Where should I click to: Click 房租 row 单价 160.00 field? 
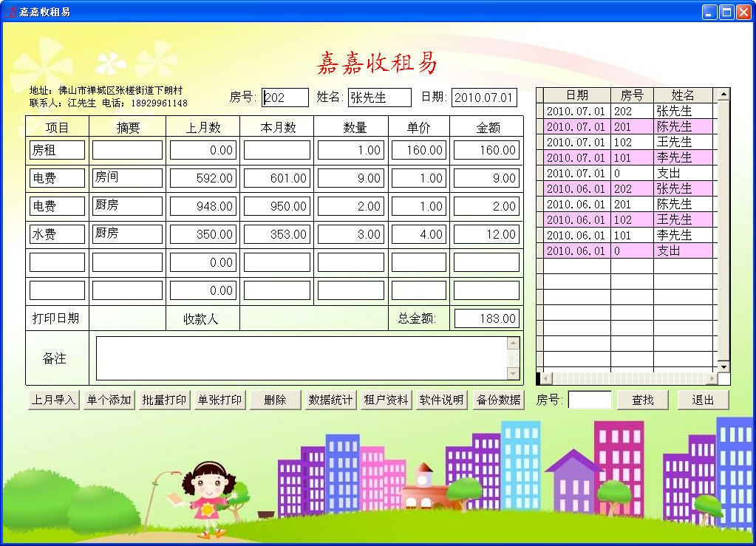click(x=419, y=150)
